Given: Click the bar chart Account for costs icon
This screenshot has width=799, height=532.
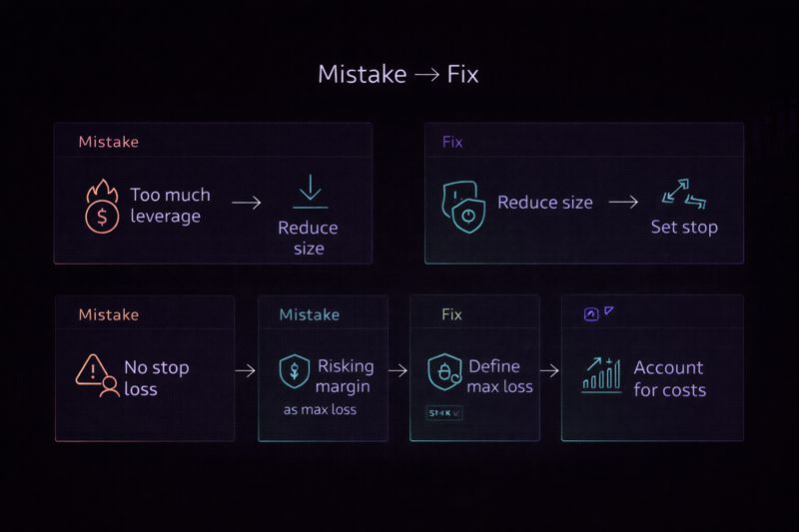Looking at the screenshot, I should [x=601, y=375].
